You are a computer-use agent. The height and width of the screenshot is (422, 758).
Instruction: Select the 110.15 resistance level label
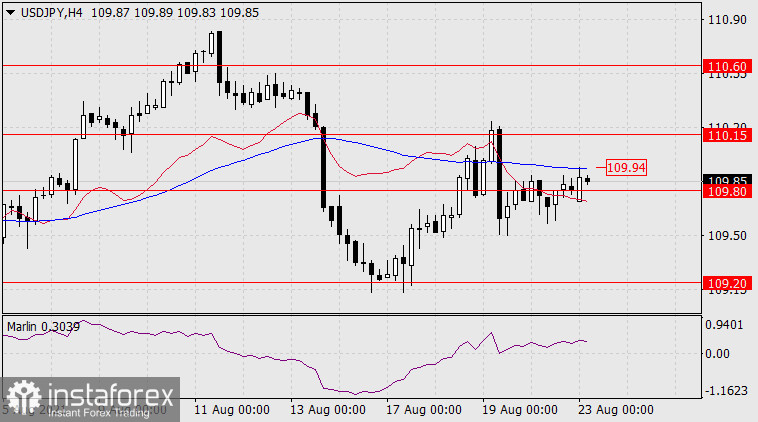[726, 134]
